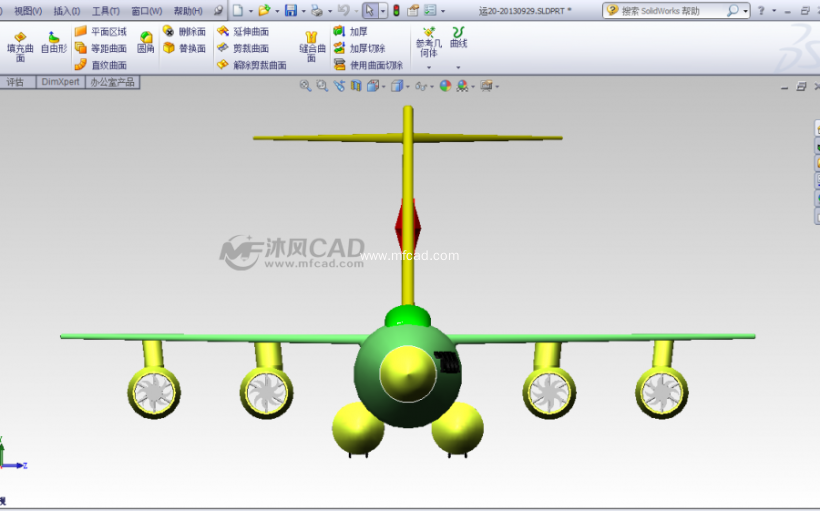Click Zoom to Fit in view toolbar
Screen dimensions: 820x511
click(305, 86)
